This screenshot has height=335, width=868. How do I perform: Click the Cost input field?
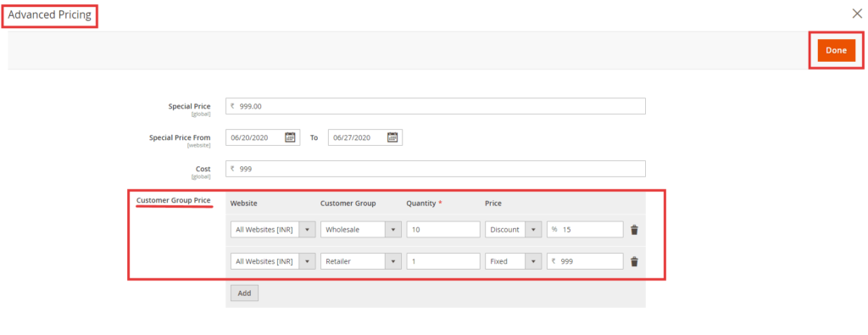point(436,169)
